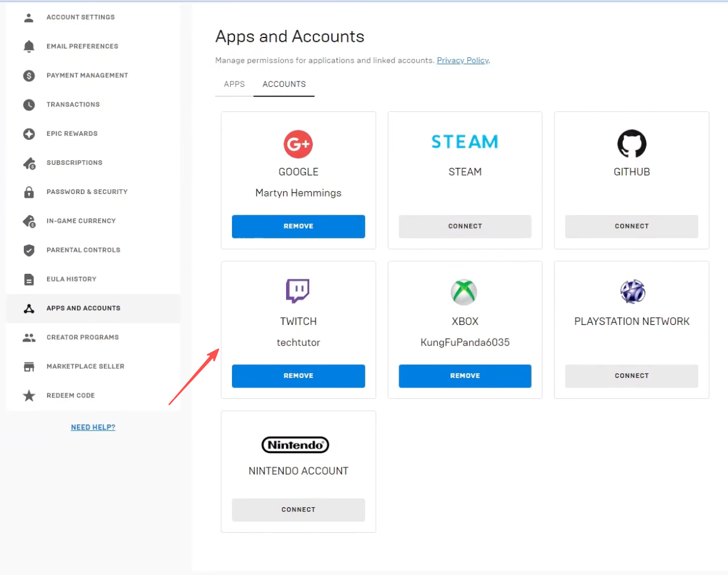This screenshot has width=728, height=575.
Task: Click the Account Settings person icon
Action: click(29, 17)
